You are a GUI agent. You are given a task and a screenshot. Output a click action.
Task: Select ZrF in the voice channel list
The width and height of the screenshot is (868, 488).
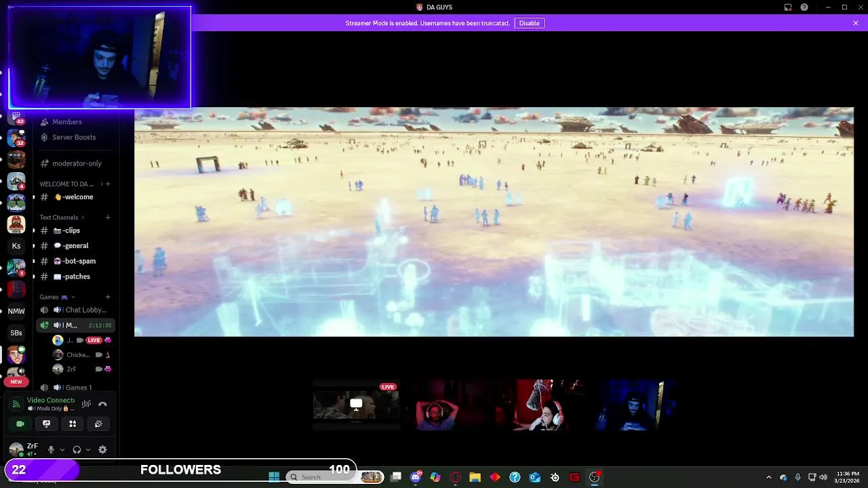[x=81, y=369]
